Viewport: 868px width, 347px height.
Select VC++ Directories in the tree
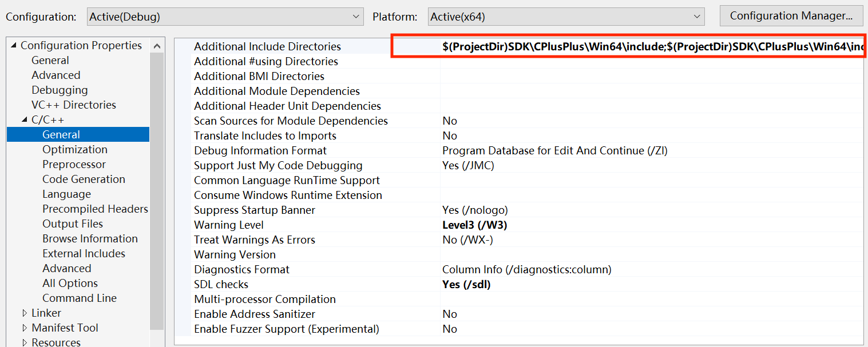pyautogui.click(x=73, y=105)
